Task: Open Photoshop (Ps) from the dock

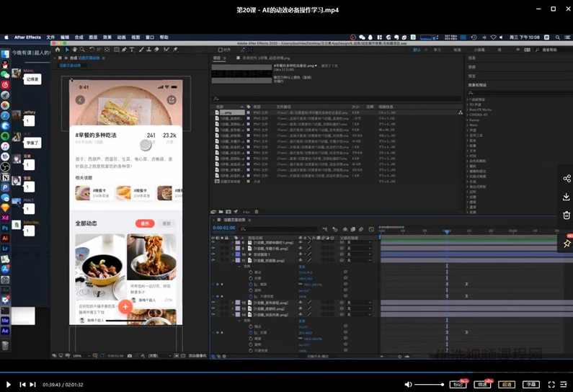Action: [x=5, y=228]
